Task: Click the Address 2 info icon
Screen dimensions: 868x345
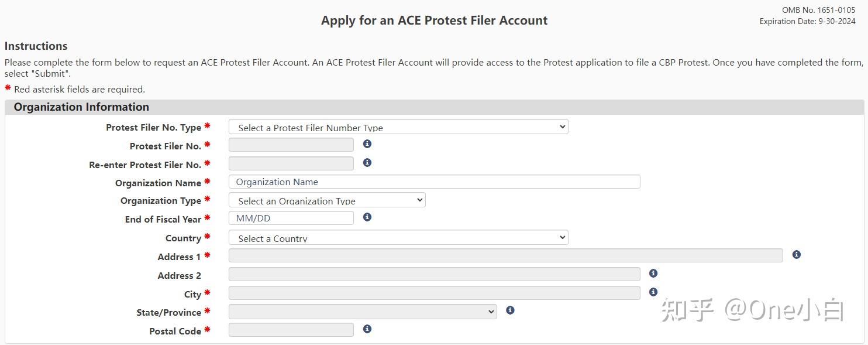Action: pos(653,273)
